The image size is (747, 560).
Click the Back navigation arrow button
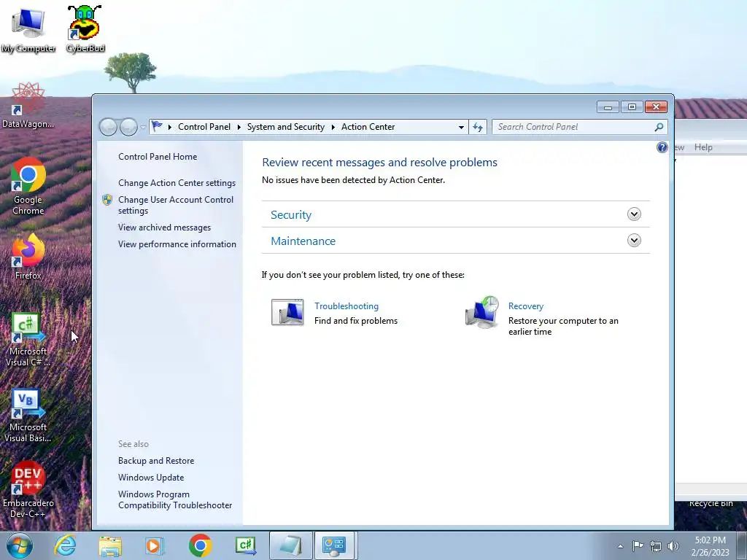[108, 127]
